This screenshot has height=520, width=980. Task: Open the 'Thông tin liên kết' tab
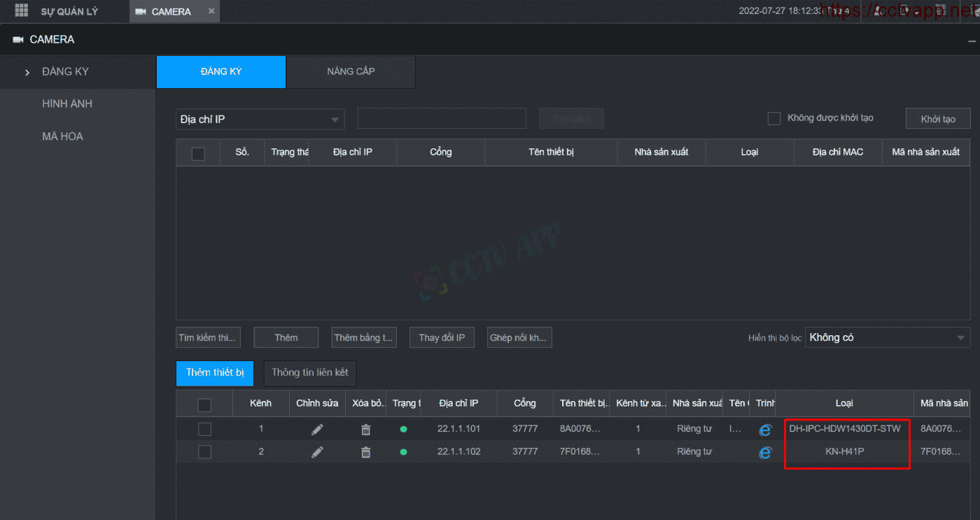[309, 372]
